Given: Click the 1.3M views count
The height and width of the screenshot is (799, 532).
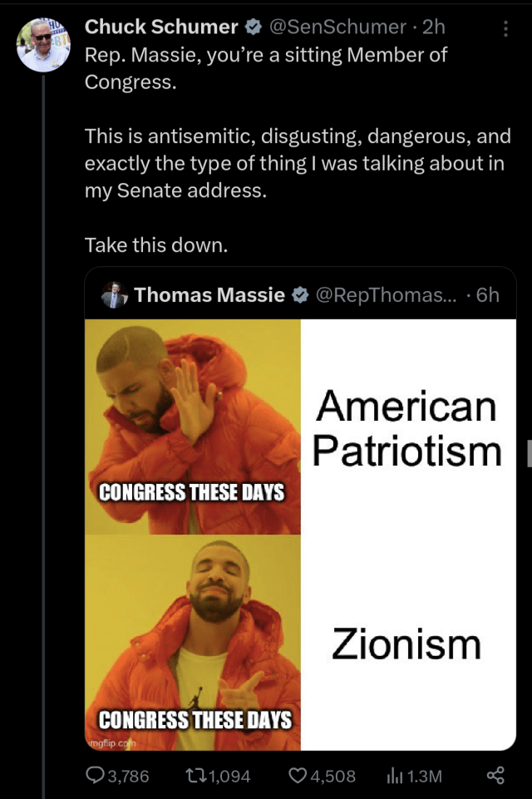Looking at the screenshot, I should pos(425,776).
